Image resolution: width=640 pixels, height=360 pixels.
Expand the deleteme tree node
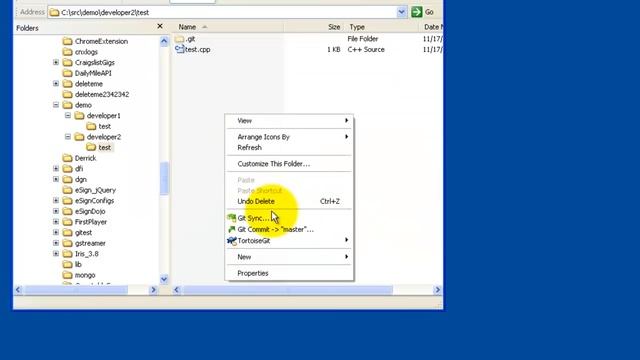tap(56, 84)
